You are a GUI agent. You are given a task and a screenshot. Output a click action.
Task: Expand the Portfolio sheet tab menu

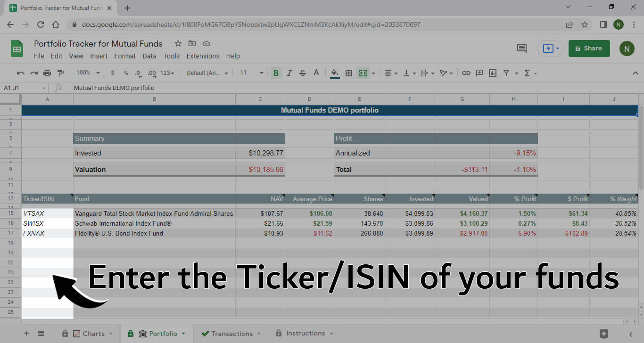click(x=183, y=333)
